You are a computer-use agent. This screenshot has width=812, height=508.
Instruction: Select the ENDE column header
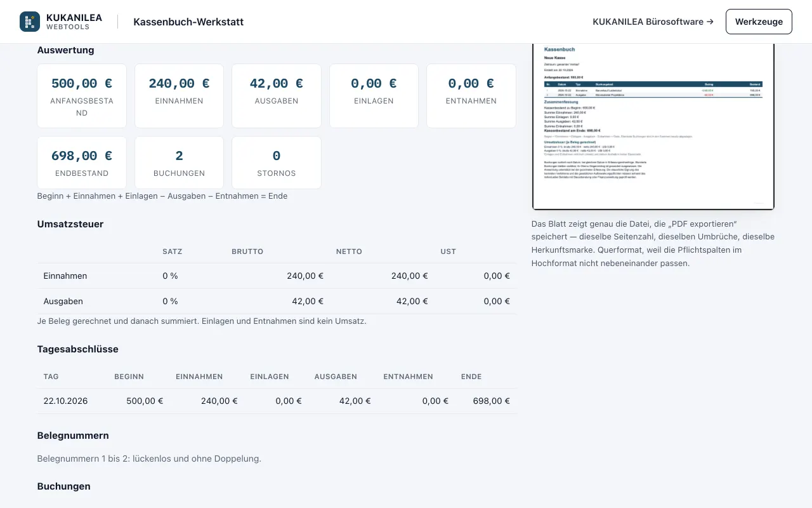click(x=471, y=377)
